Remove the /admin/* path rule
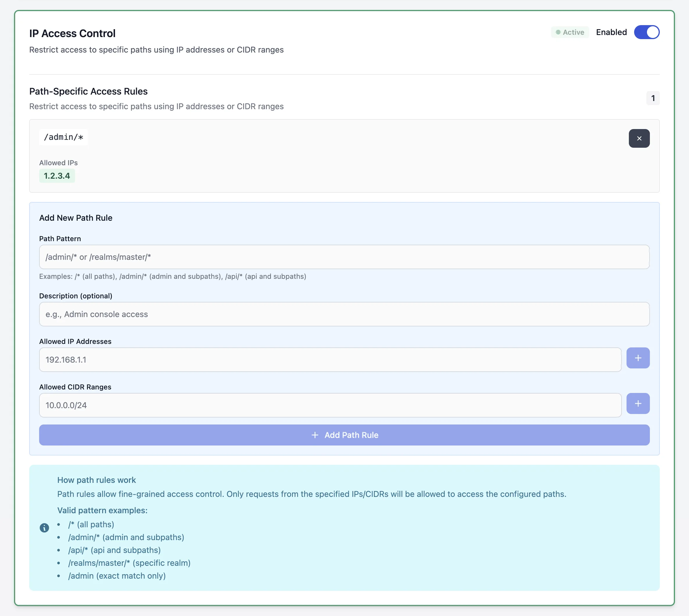Image resolution: width=689 pixels, height=616 pixels. (639, 138)
